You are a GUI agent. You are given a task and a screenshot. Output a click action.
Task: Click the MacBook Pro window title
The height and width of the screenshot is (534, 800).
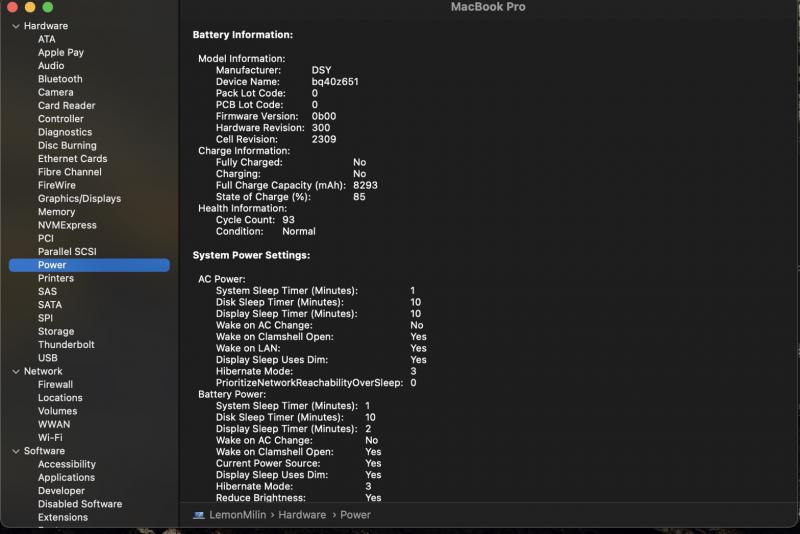[x=488, y=7]
